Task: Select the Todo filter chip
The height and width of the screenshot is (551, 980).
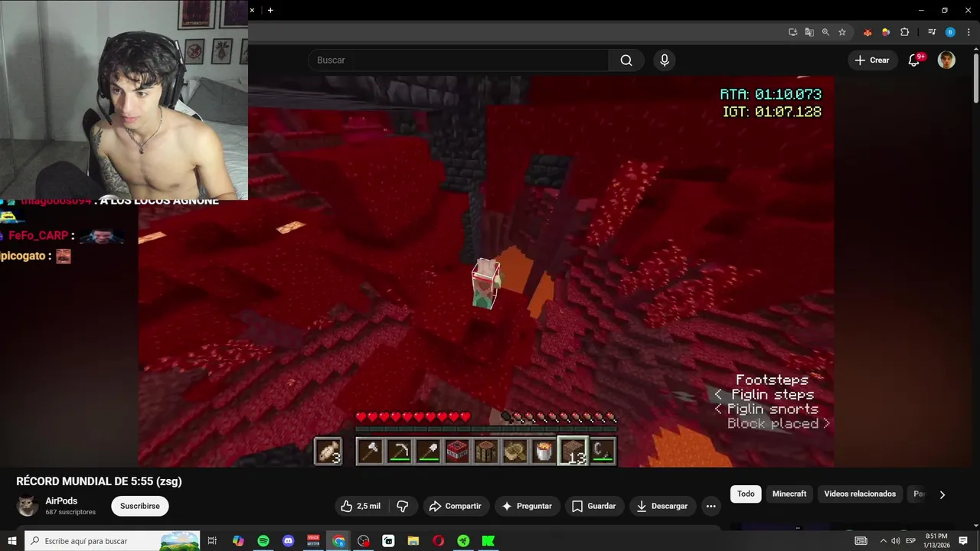Action: (746, 494)
